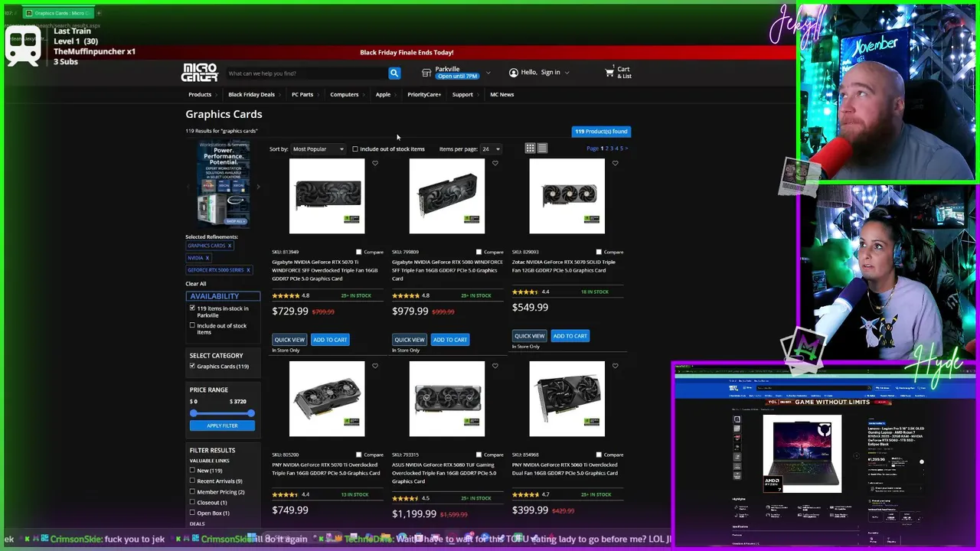Open the ASUS RTX 5080 TUF Gaming title link
Viewport: 980px width, 551px height.
coord(444,473)
